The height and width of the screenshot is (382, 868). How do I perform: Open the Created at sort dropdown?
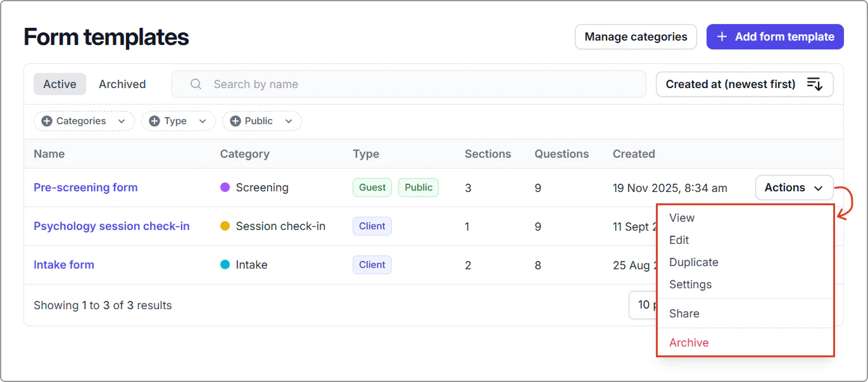tap(745, 84)
